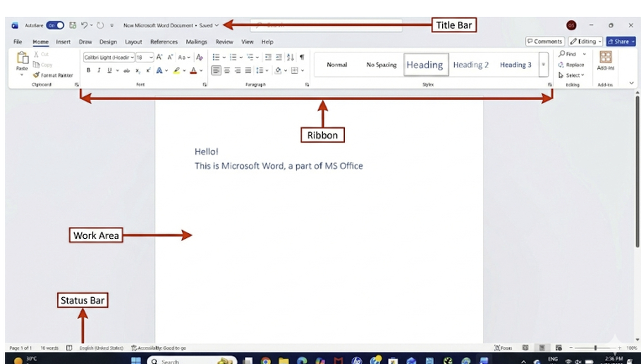
Task: Click the Format Painter brush icon
Action: click(37, 75)
